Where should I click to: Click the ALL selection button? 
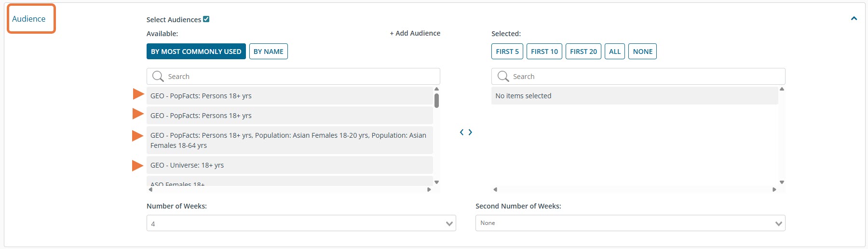pyautogui.click(x=614, y=52)
